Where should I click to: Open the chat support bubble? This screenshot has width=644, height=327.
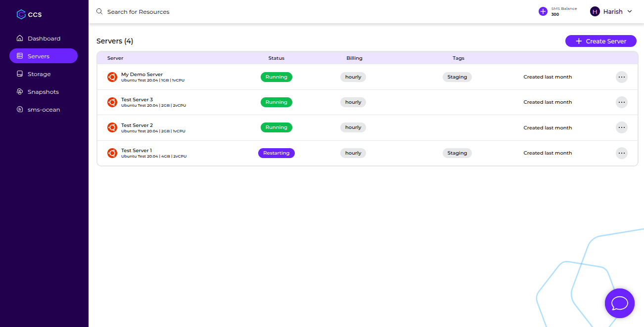tap(619, 303)
